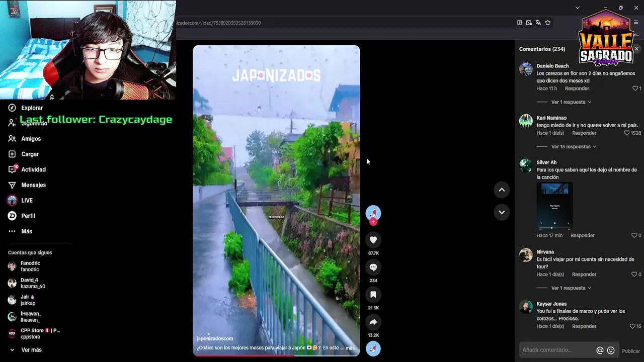
Task: Like Silver Ah's comment
Action: pyautogui.click(x=634, y=235)
